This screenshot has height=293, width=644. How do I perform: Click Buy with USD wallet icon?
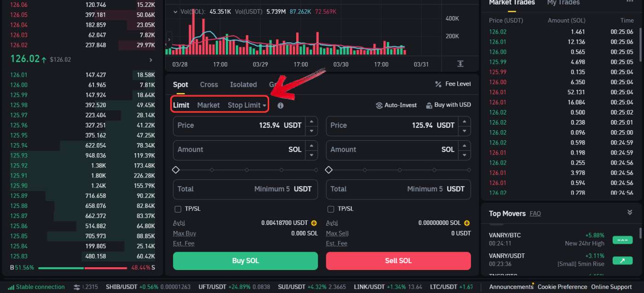pyautogui.click(x=429, y=105)
